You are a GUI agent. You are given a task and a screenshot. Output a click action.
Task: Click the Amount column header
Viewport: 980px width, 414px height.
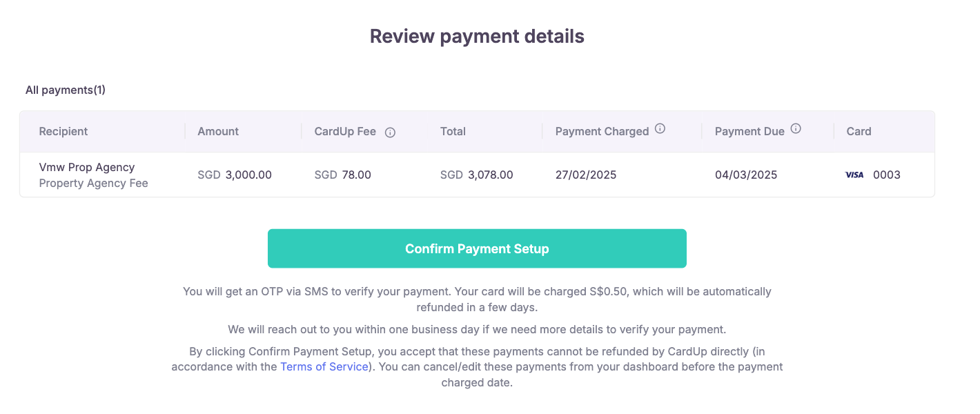(218, 131)
